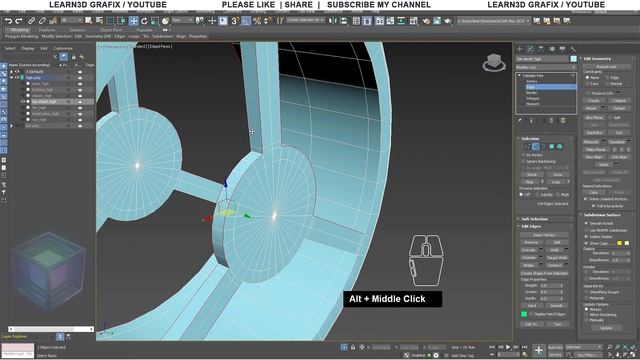Open the Modify command panel tab

[x=531, y=49]
